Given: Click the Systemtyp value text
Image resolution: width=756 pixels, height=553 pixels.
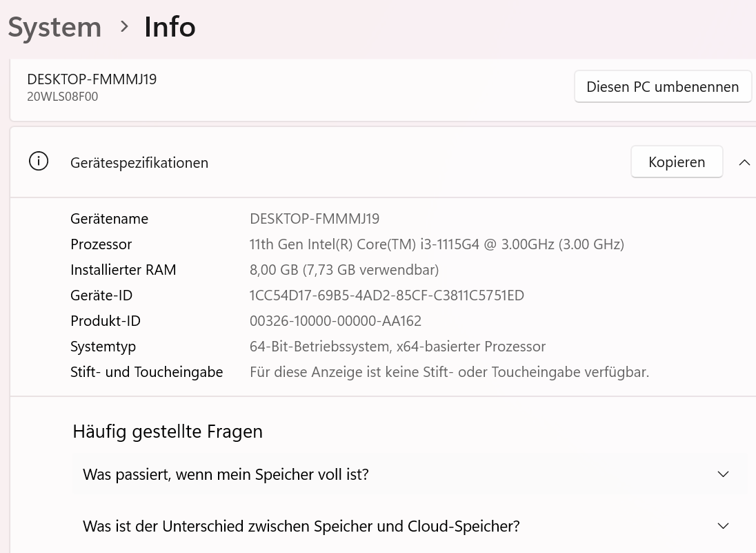Looking at the screenshot, I should tap(397, 347).
